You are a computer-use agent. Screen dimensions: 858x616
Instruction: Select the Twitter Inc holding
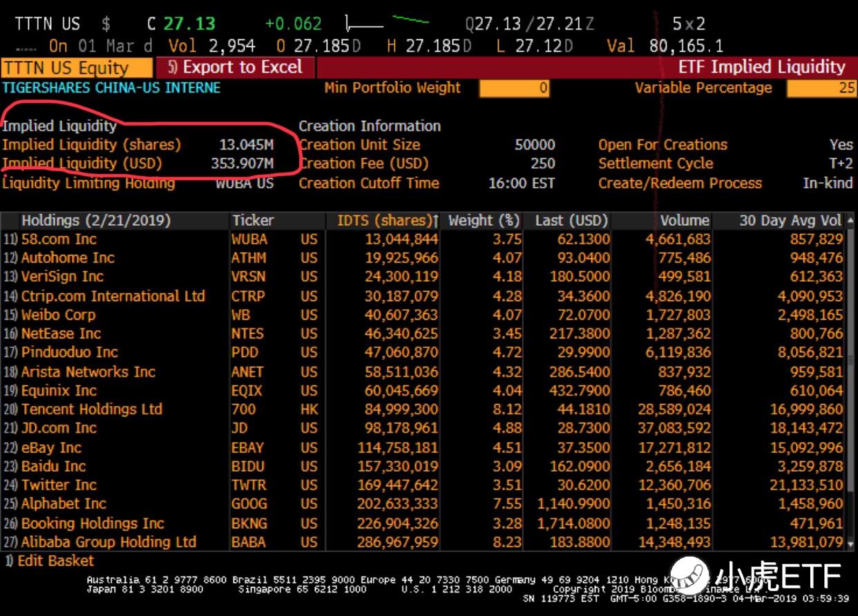[x=423, y=485]
